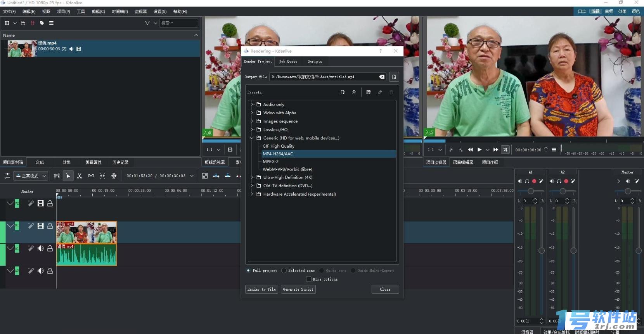Image resolution: width=644 pixels, height=334 pixels.
Task: Rewind the project monitor
Action: (471, 150)
